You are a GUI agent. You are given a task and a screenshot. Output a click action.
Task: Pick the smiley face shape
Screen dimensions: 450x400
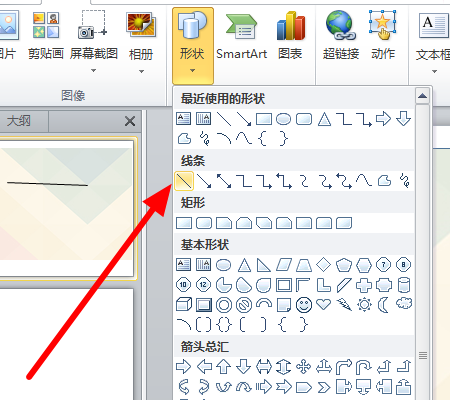304,305
